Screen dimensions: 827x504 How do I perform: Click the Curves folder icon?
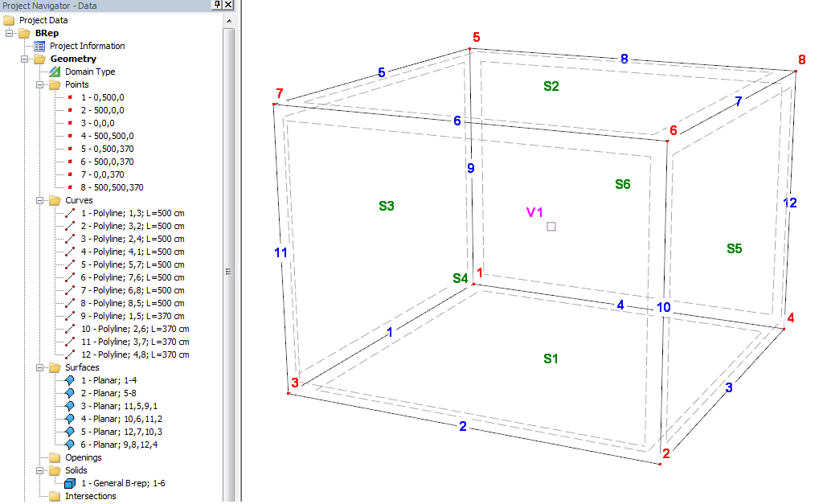tap(55, 200)
